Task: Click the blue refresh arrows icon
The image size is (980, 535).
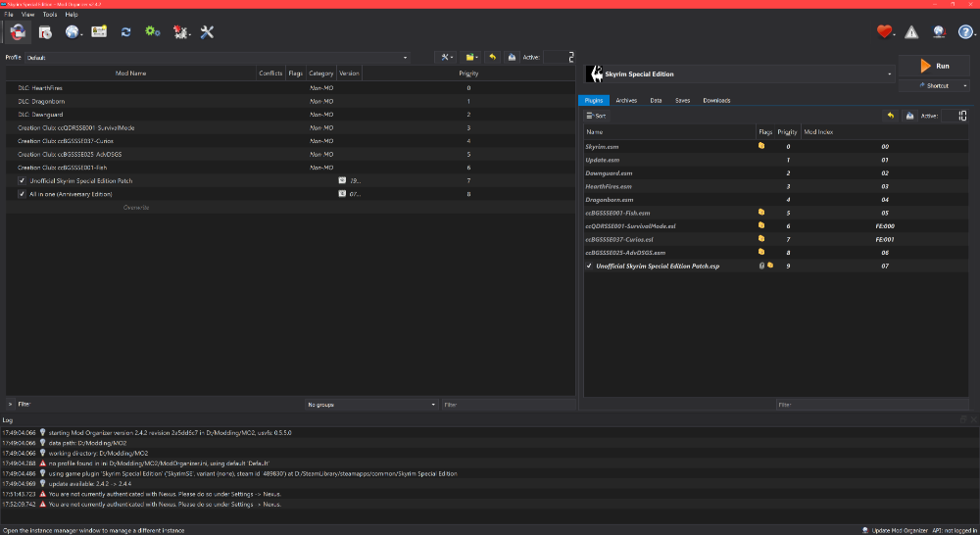Action: click(x=125, y=32)
